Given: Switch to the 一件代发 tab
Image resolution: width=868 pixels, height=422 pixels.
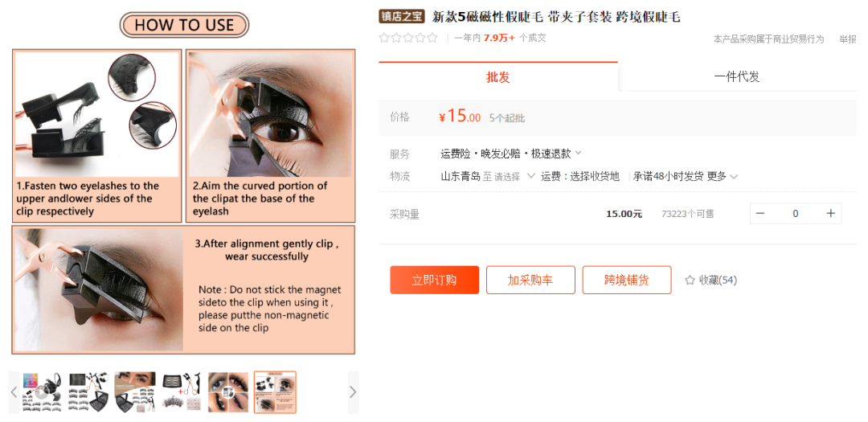Looking at the screenshot, I should (737, 76).
